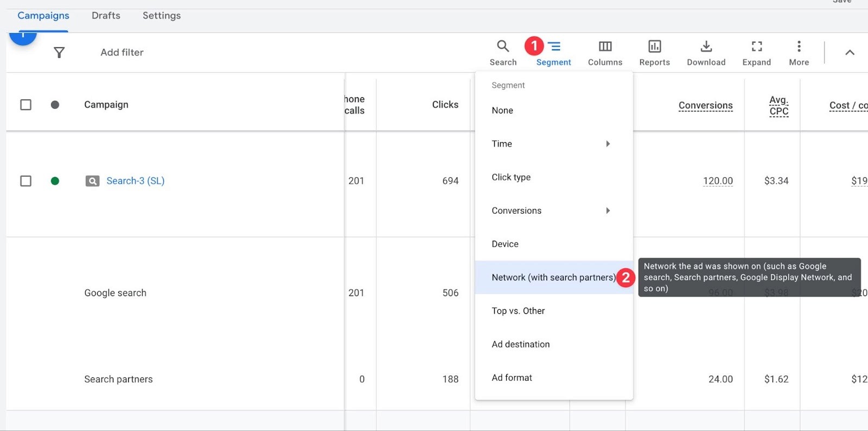The image size is (868, 431).
Task: Open the More options menu
Action: pyautogui.click(x=799, y=53)
